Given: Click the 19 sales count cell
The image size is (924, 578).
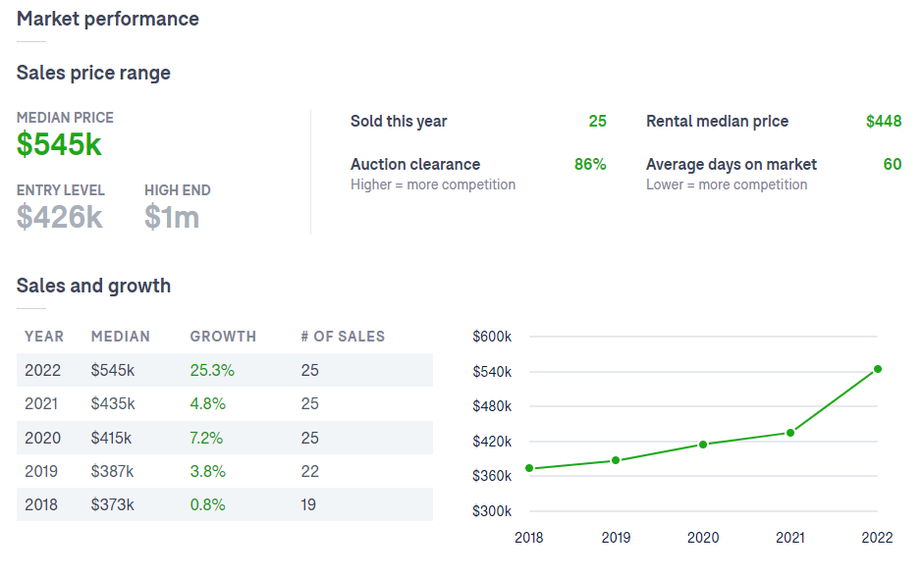Looking at the screenshot, I should click(x=308, y=504).
